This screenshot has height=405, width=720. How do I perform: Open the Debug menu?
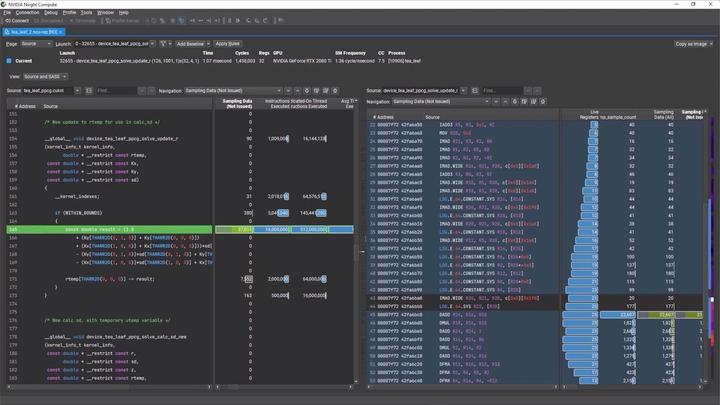point(50,12)
